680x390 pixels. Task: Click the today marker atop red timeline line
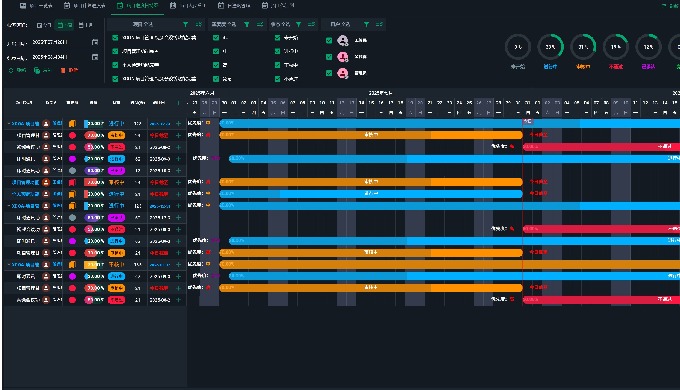coord(527,121)
